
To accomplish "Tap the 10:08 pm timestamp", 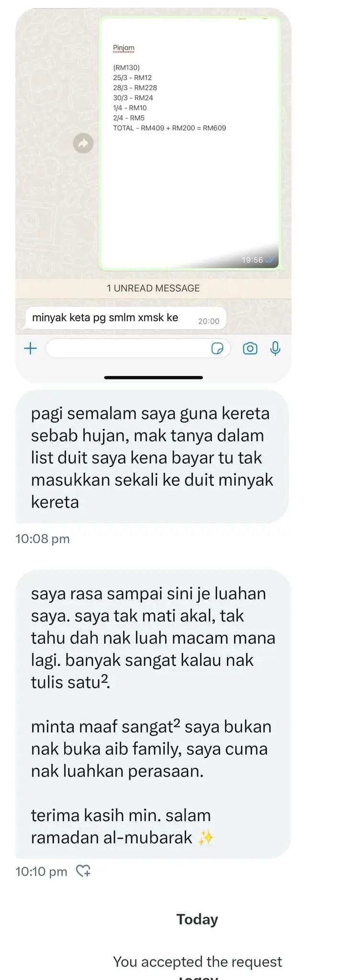I will click(x=43, y=539).
